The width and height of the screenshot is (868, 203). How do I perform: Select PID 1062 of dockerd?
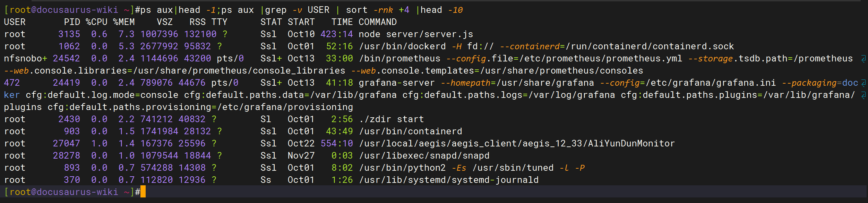(x=69, y=46)
